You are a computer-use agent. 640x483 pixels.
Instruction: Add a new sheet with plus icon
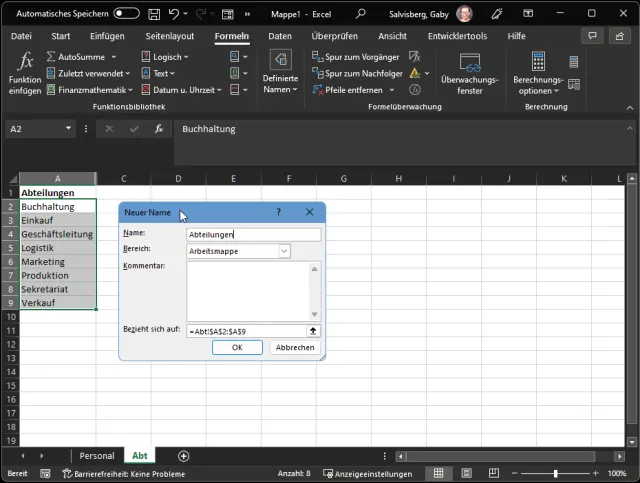coord(183,456)
